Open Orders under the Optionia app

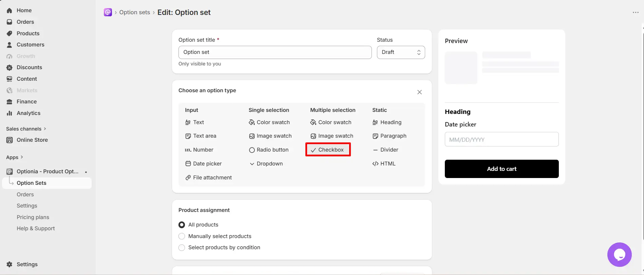pos(25,195)
